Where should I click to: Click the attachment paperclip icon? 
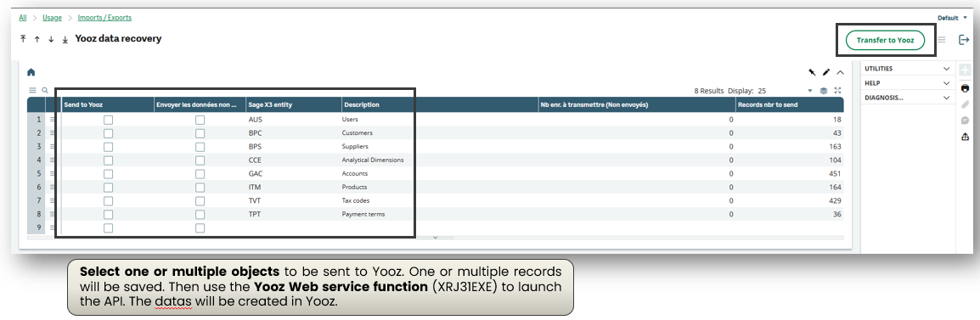965,104
